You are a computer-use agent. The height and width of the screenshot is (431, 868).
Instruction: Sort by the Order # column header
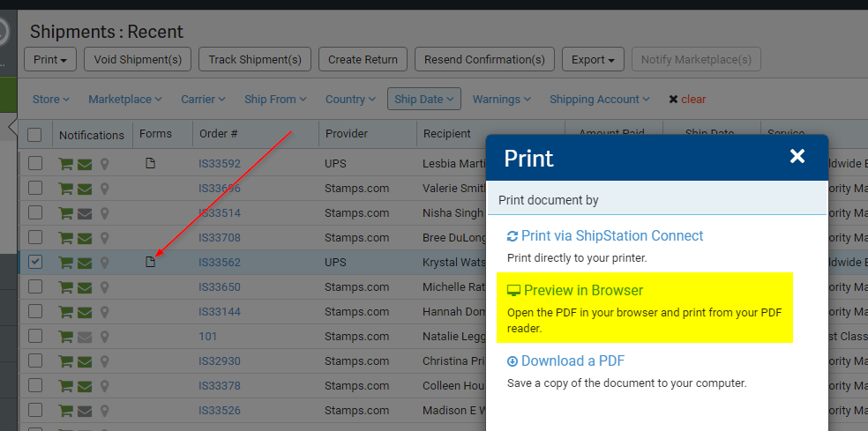click(x=218, y=134)
